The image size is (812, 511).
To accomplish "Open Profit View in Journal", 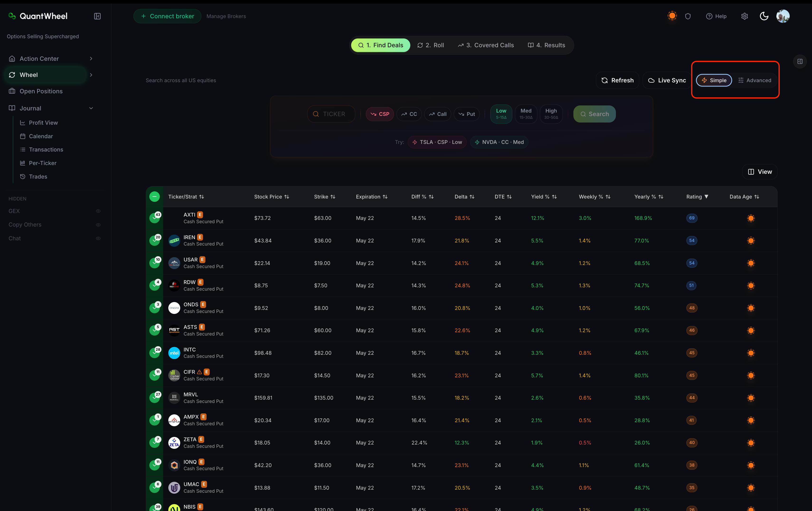I will pos(43,123).
